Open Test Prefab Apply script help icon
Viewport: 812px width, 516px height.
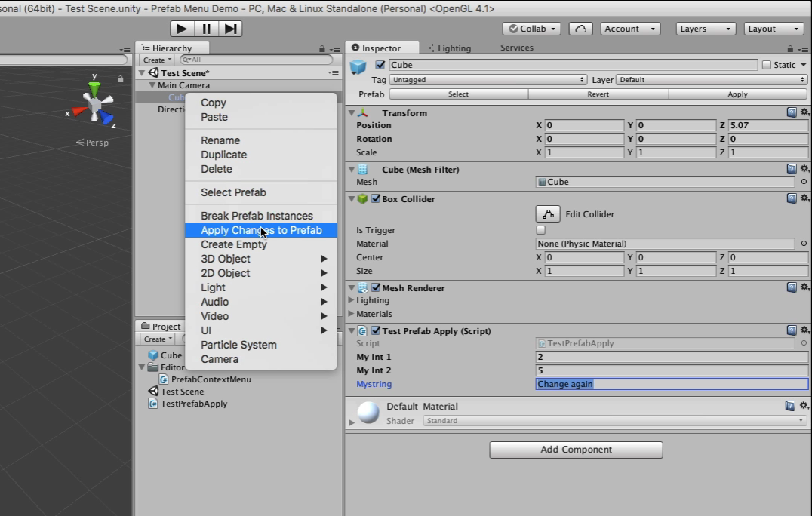(792, 330)
